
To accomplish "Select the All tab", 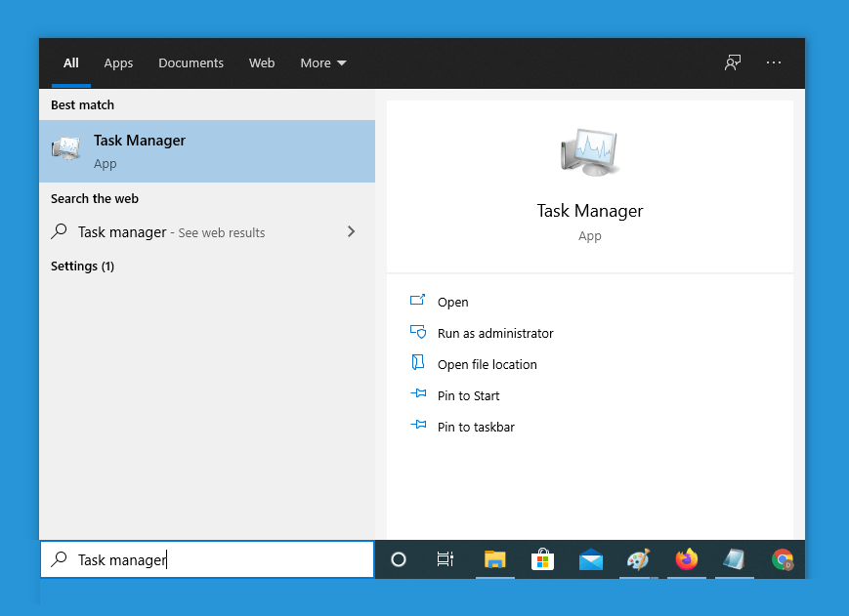I will coord(71,63).
